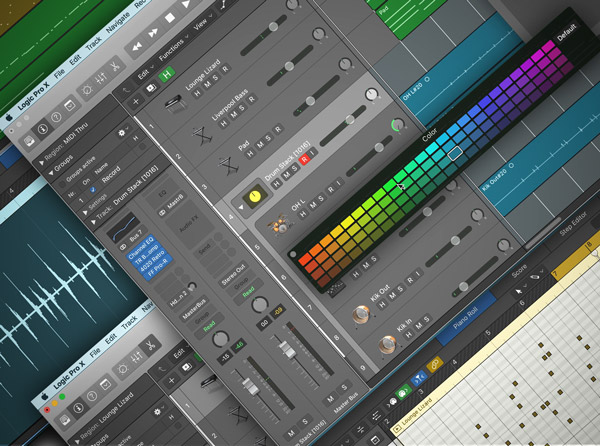Click the Pad track keyboard stand icon
The image size is (600, 446).
coord(228,165)
